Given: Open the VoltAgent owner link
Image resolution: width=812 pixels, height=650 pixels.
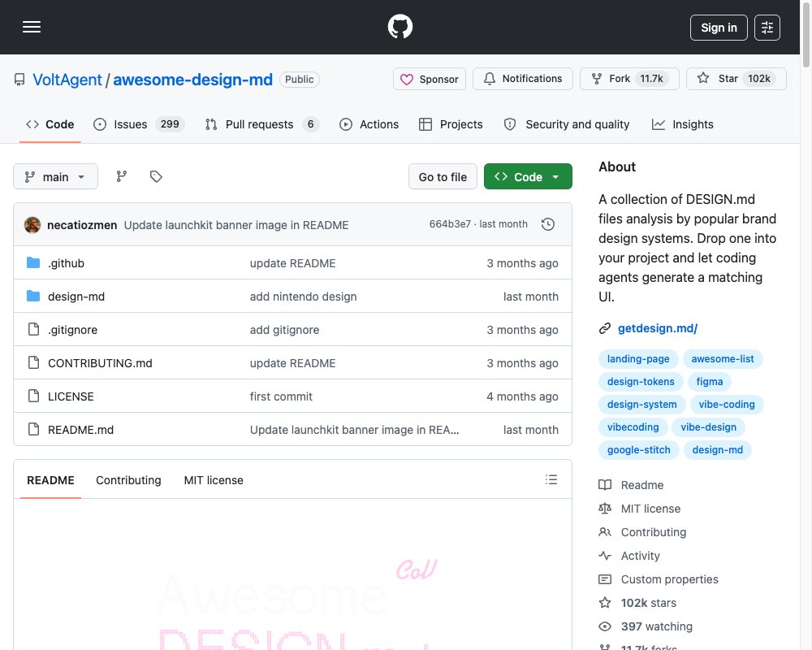Looking at the screenshot, I should click(x=67, y=80).
